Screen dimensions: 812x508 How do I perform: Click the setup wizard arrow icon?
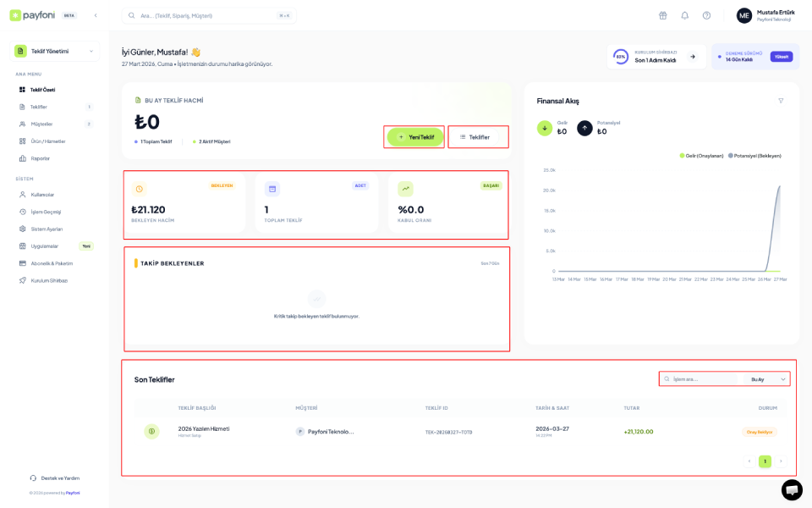coord(693,57)
